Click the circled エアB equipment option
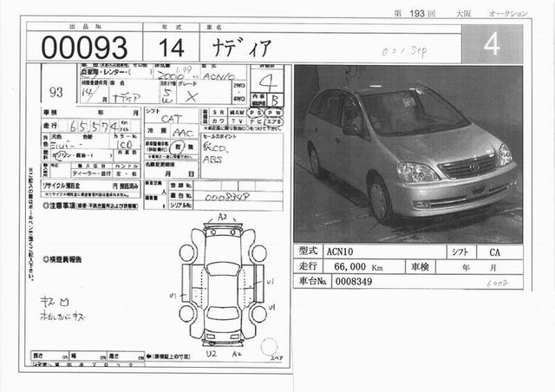Screen dimensions: 555x392 pos(274,121)
